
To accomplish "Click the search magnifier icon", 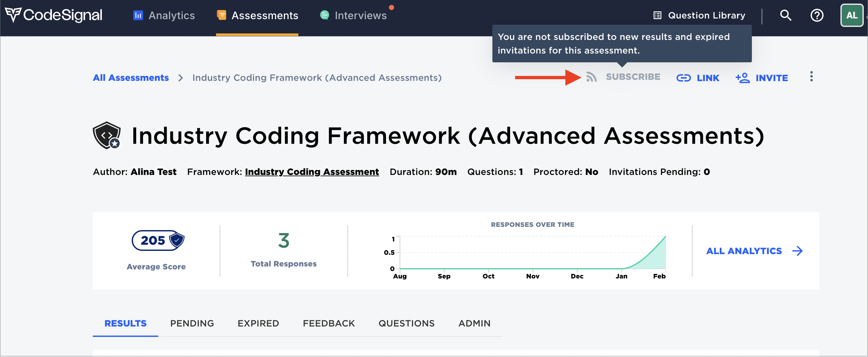I will [785, 15].
